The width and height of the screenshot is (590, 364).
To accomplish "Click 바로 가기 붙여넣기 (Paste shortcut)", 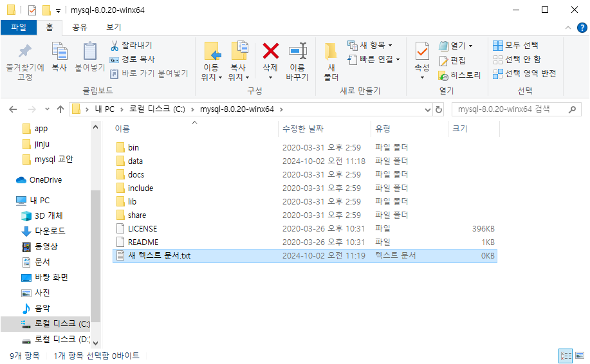I will 149,74.
